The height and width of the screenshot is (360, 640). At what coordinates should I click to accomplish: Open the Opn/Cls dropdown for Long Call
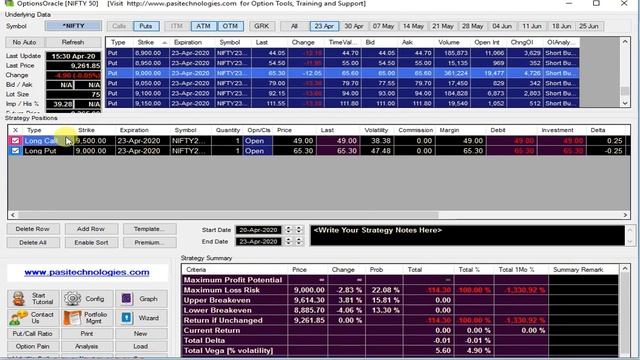258,141
